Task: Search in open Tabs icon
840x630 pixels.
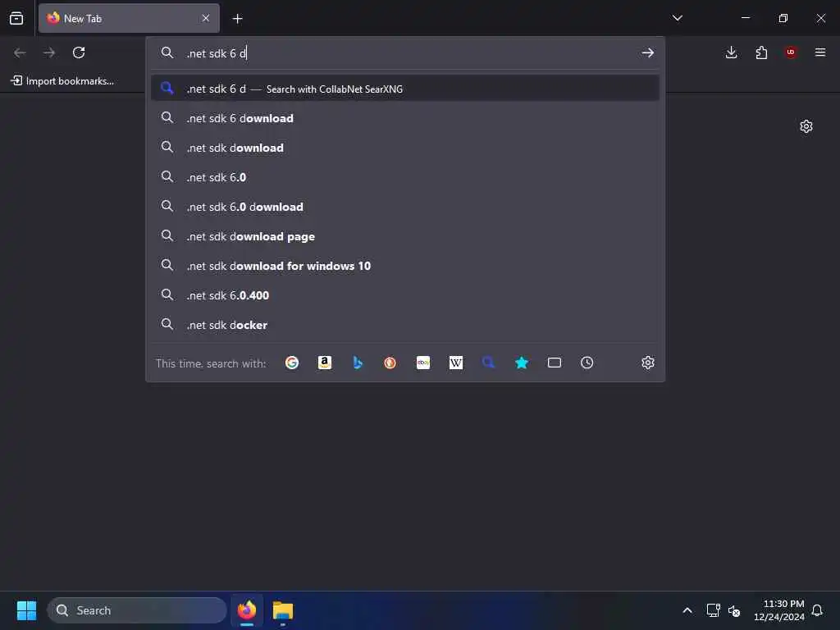Action: coord(555,363)
